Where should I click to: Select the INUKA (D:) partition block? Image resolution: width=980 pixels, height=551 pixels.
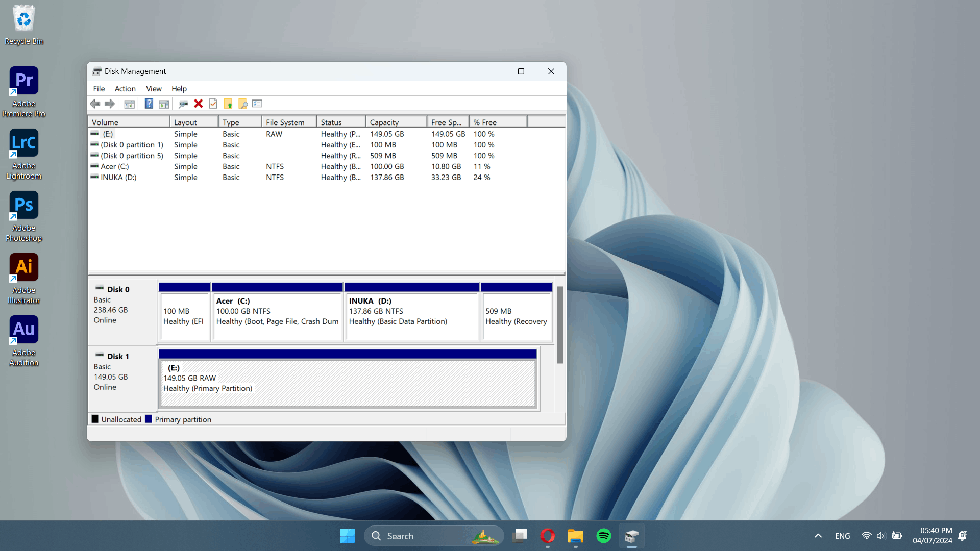(412, 312)
